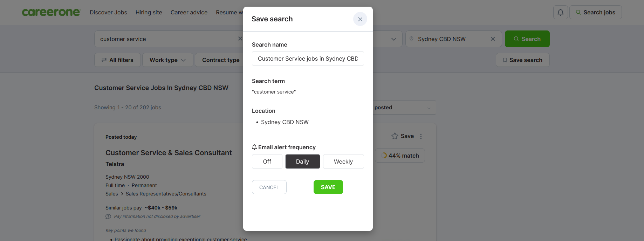Click the pay information icon
The width and height of the screenshot is (644, 241).
point(108,216)
